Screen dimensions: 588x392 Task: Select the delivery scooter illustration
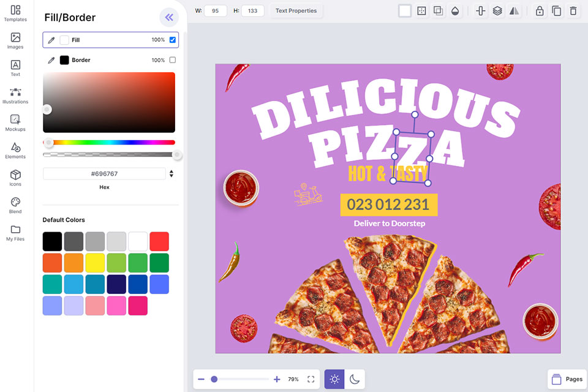(x=307, y=194)
